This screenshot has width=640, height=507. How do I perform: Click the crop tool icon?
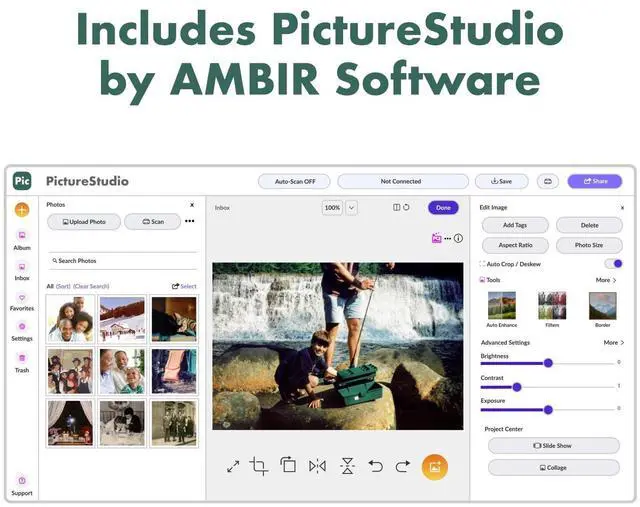pyautogui.click(x=259, y=466)
